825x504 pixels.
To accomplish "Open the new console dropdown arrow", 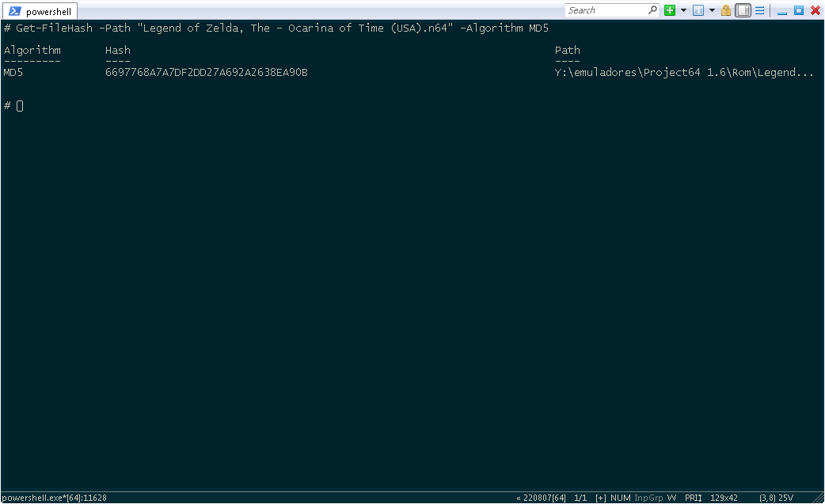I will (x=683, y=10).
